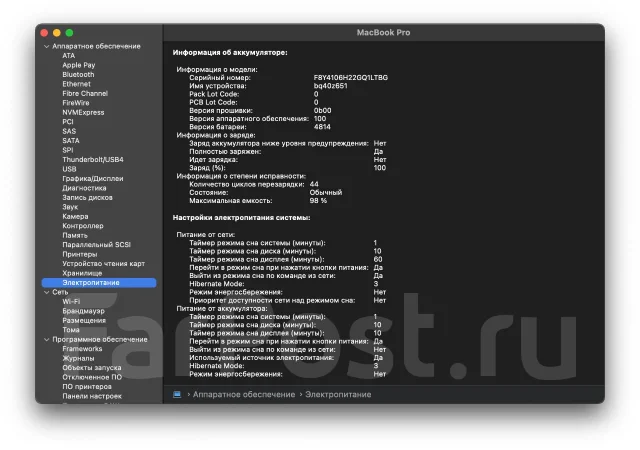
Task: Select Камера in the sidebar
Action: click(75, 216)
